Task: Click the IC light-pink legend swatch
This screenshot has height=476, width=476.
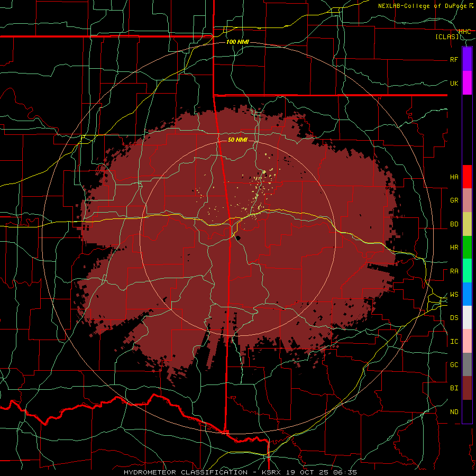Action: point(467,341)
